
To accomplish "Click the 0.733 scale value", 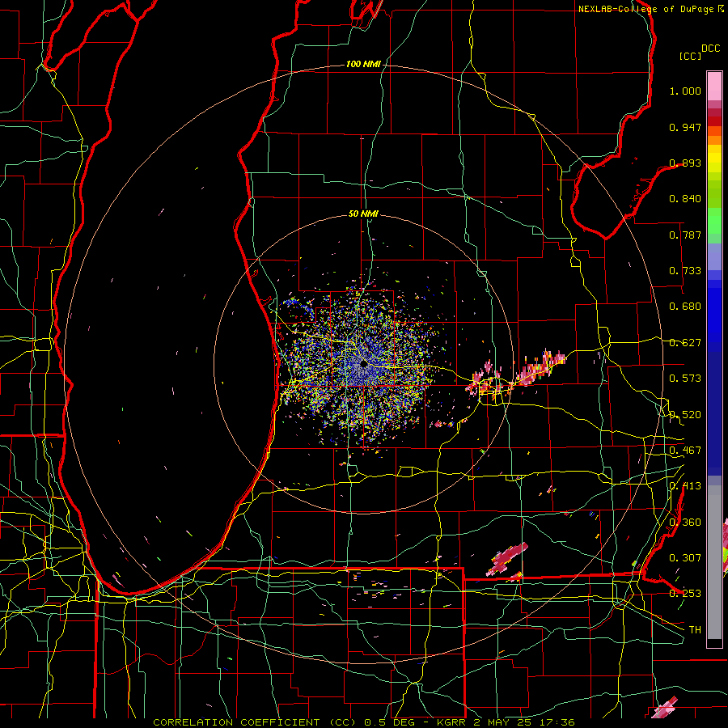I will pos(685,271).
